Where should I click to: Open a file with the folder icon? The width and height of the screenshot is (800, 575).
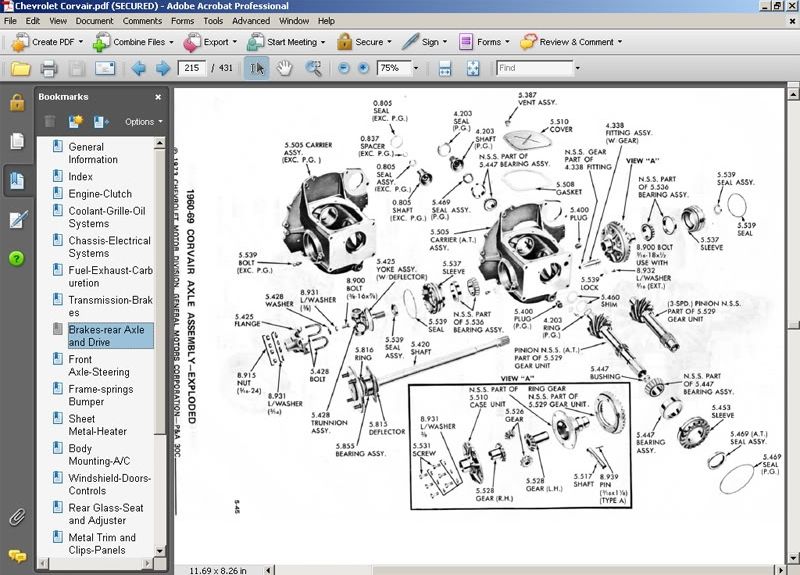coord(20,68)
